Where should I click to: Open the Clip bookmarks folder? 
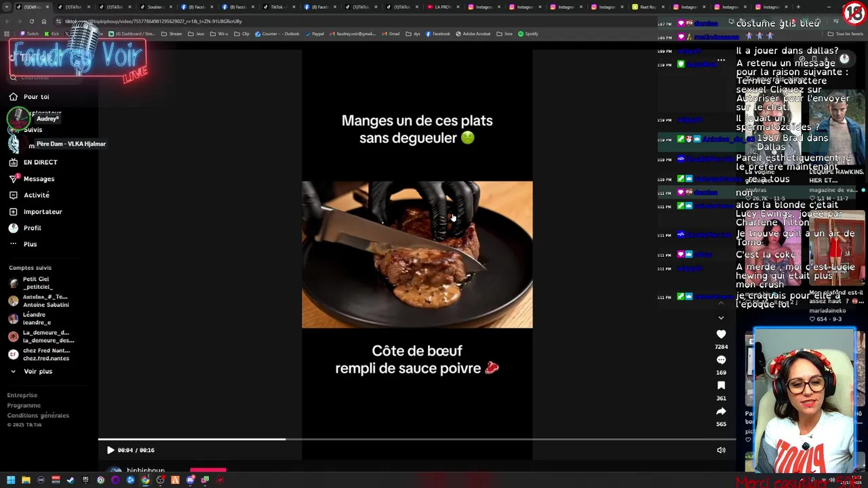pos(241,34)
